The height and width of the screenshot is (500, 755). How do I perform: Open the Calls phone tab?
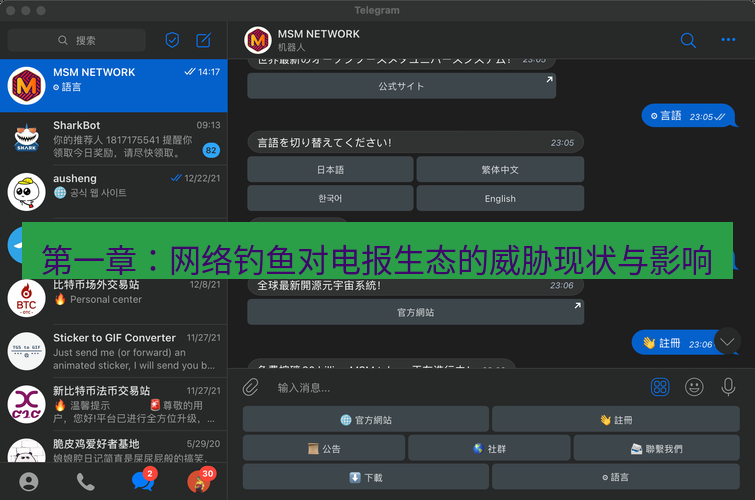click(85, 481)
